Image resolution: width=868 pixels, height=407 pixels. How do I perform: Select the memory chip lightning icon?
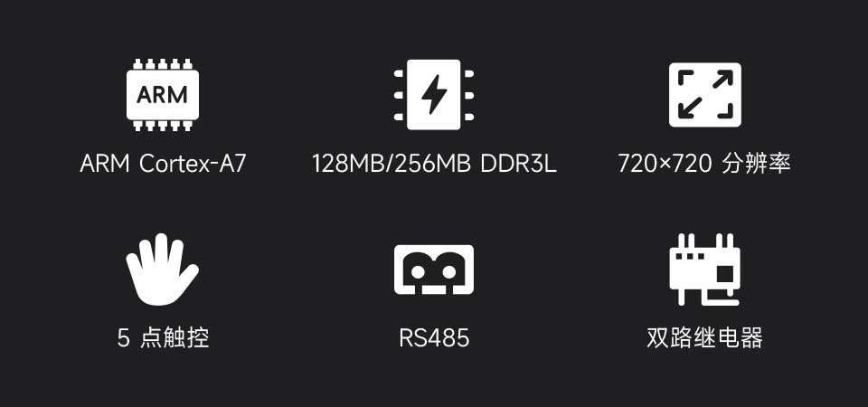pos(433,95)
